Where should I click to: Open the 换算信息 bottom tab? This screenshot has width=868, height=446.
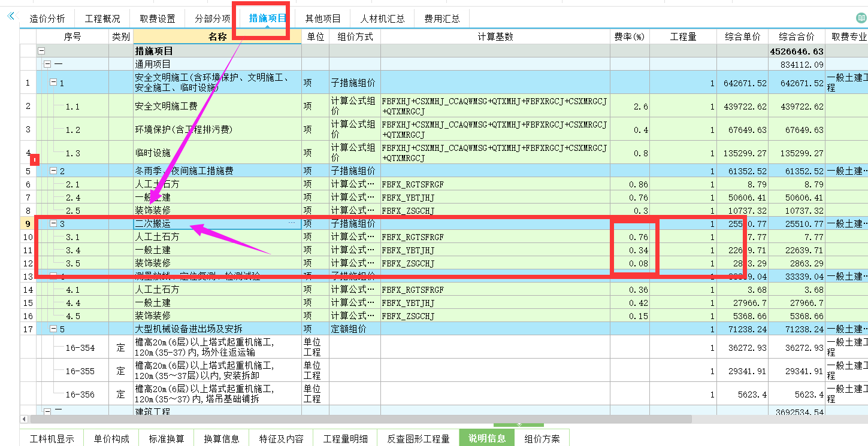tap(222, 438)
